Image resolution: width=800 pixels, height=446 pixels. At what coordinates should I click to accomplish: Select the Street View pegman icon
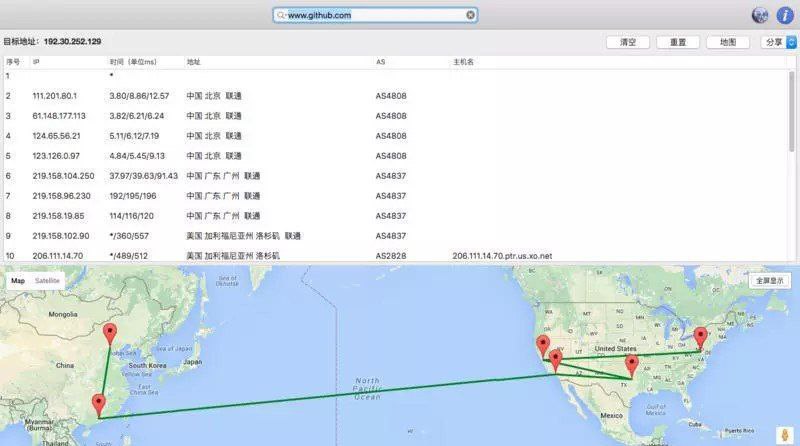click(x=784, y=435)
